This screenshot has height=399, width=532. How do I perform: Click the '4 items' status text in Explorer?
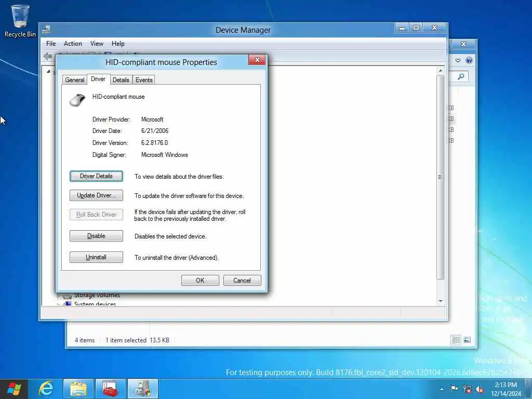click(85, 340)
